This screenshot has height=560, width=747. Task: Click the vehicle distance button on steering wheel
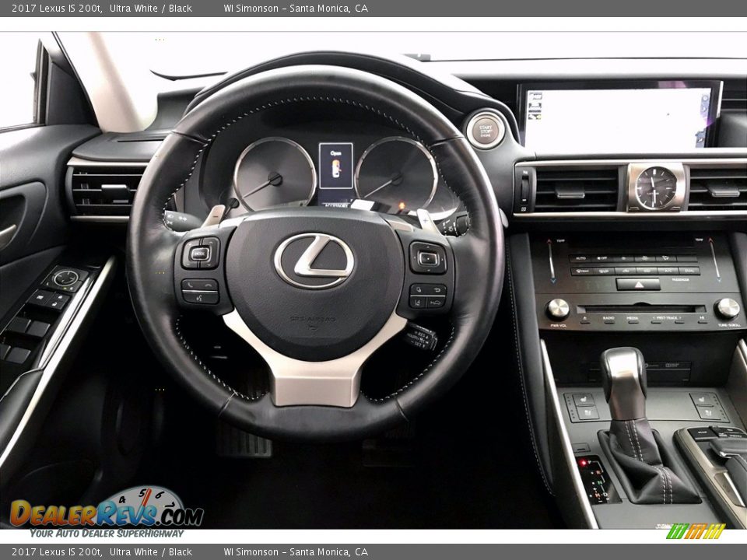[x=436, y=302]
